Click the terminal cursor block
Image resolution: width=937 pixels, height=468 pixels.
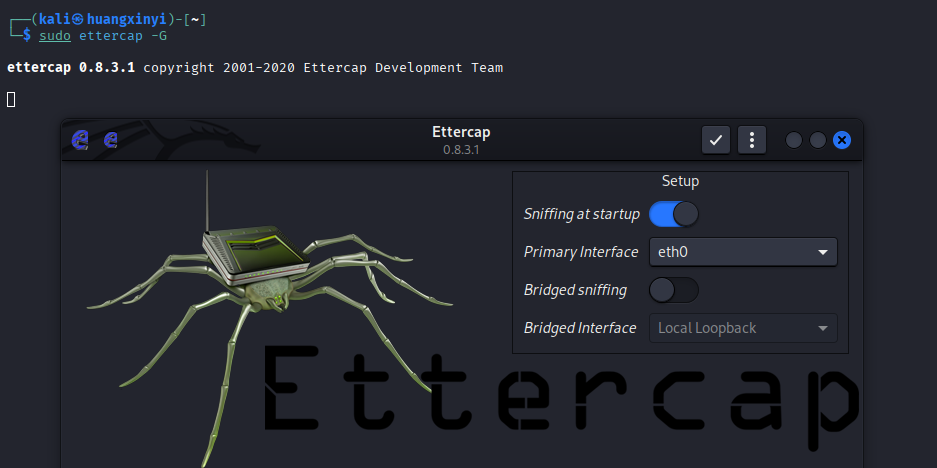coord(11,99)
